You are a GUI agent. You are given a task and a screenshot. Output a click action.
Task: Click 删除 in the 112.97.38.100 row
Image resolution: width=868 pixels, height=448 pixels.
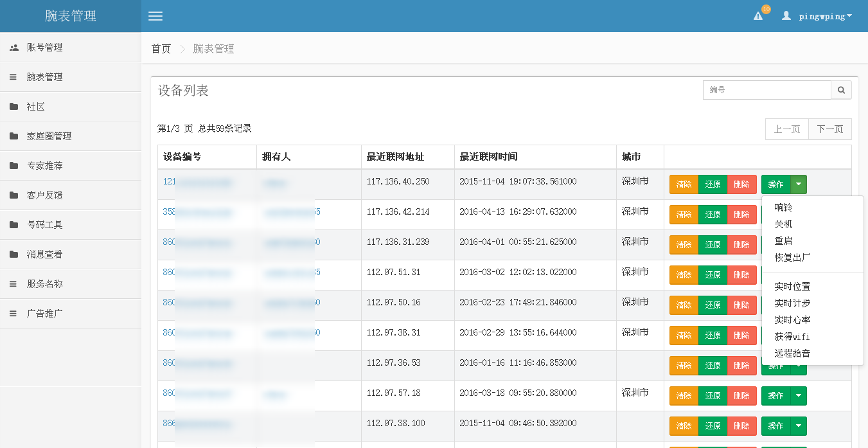[x=742, y=426]
